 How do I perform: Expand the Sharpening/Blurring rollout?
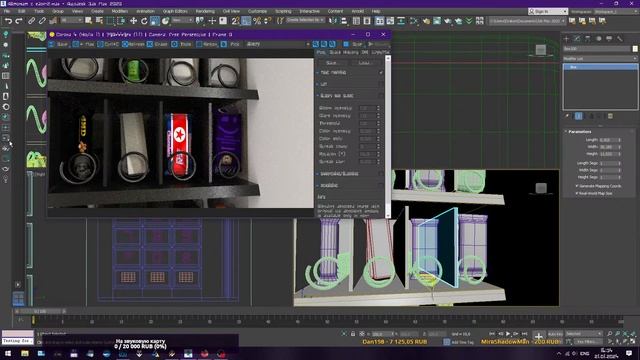tap(318, 174)
